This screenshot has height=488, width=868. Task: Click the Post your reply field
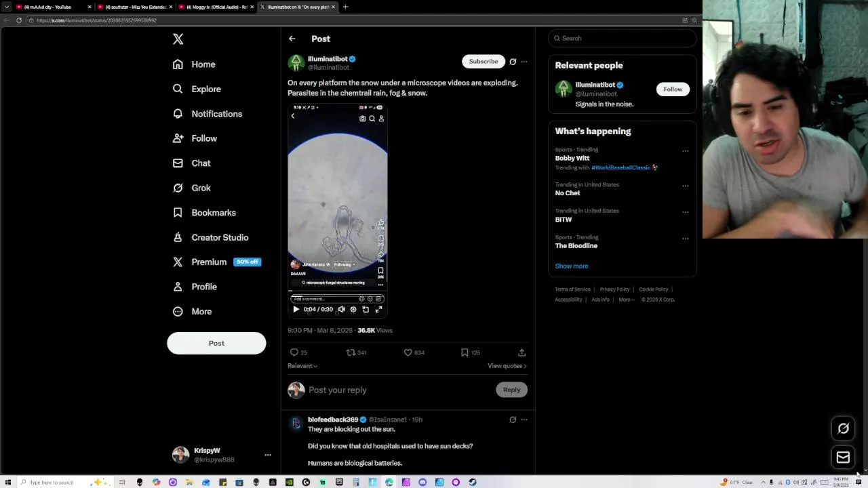400,390
